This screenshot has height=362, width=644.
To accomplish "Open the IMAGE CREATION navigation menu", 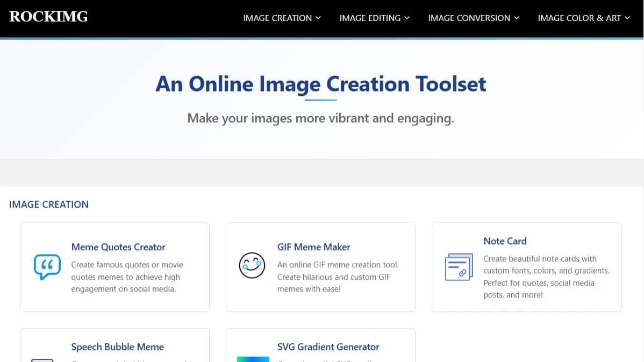I will click(x=277, y=18).
